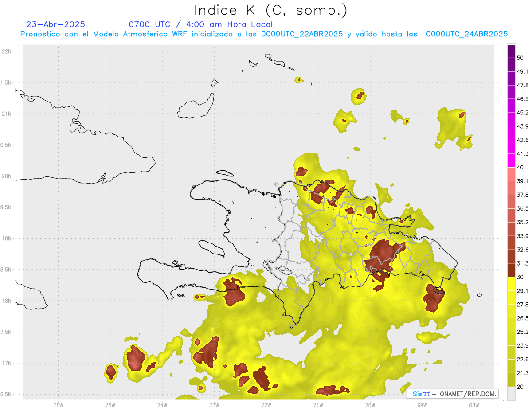
Task: Click the '74W' longitude axis label
Action: click(162, 405)
